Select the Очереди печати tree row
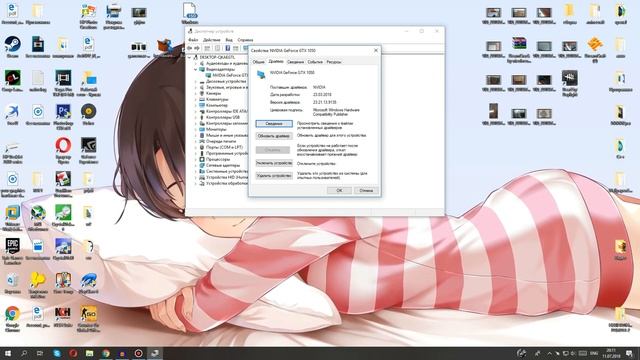 coord(218,141)
